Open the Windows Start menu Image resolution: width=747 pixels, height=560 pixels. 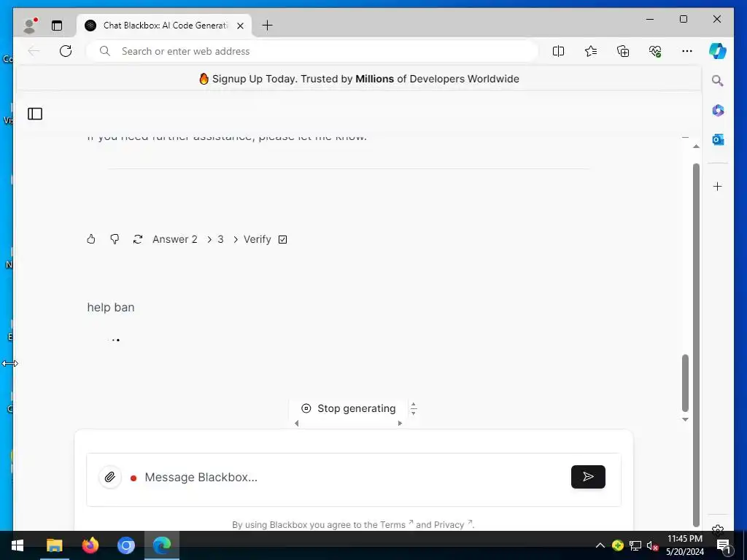(x=18, y=545)
